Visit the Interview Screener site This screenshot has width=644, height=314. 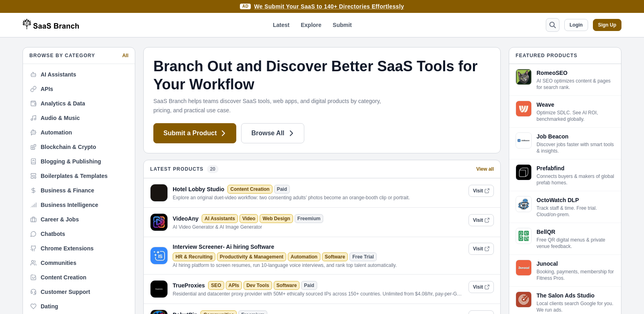[481, 249]
